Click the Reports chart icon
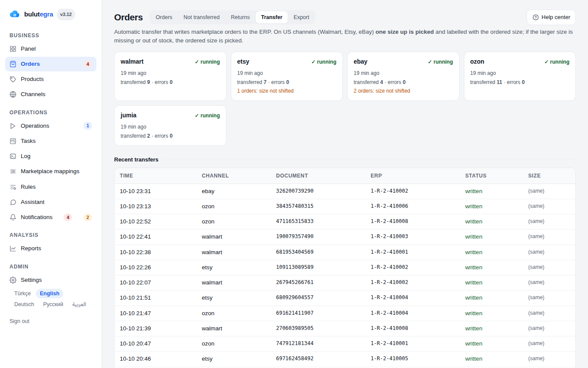Image resolution: width=588 pixels, height=368 pixels. click(13, 249)
